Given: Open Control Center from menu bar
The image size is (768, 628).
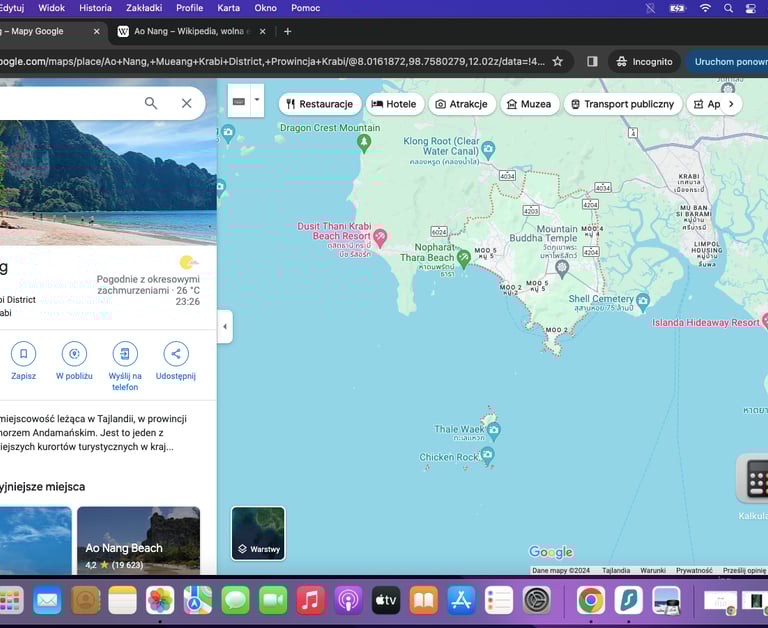Looking at the screenshot, I should (x=750, y=8).
